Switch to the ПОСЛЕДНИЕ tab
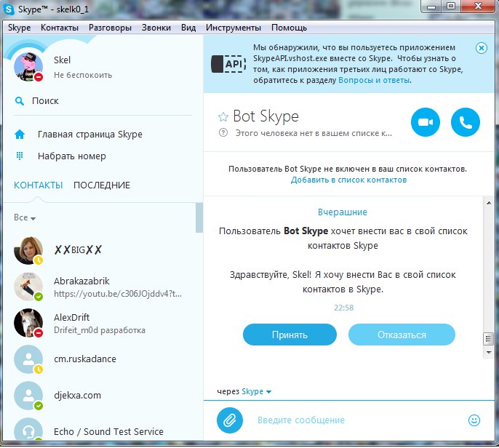The height and width of the screenshot is (448, 499). [x=102, y=185]
